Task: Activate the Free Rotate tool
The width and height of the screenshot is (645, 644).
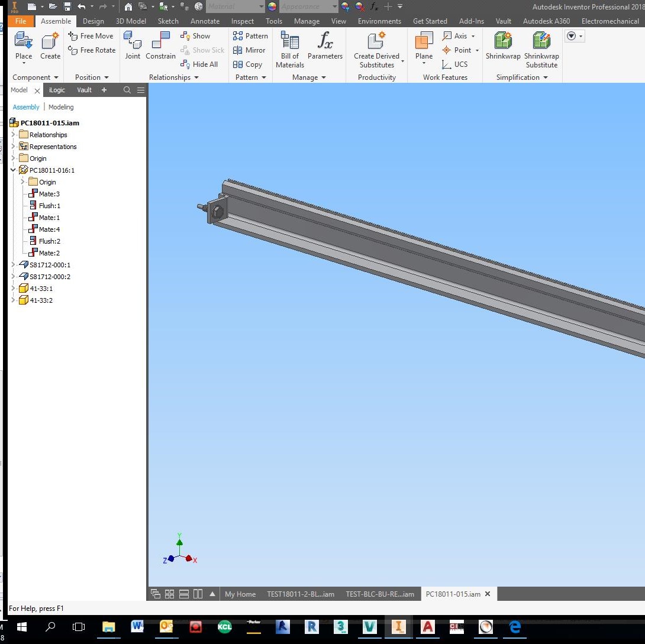Action: [92, 50]
